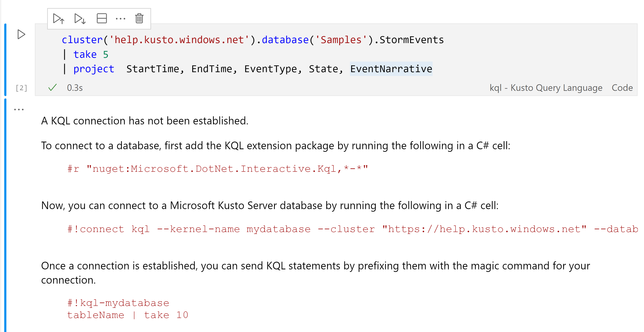
Task: Click the successful execution checkmark
Action: pyautogui.click(x=52, y=87)
